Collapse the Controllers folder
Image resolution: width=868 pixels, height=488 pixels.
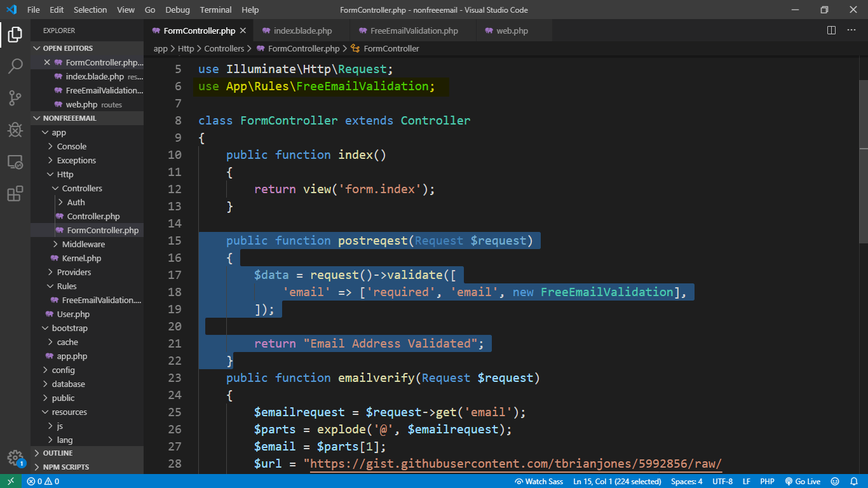(x=81, y=188)
